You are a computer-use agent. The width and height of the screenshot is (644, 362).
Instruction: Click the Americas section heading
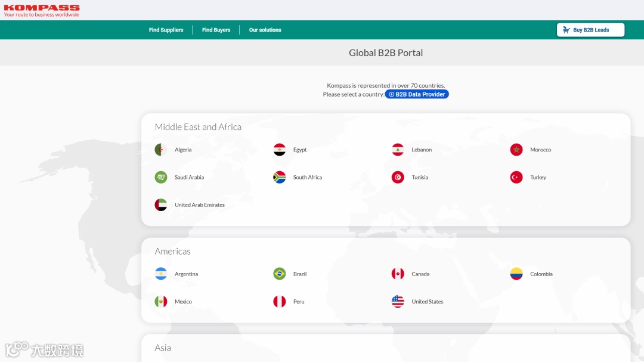pos(172,251)
